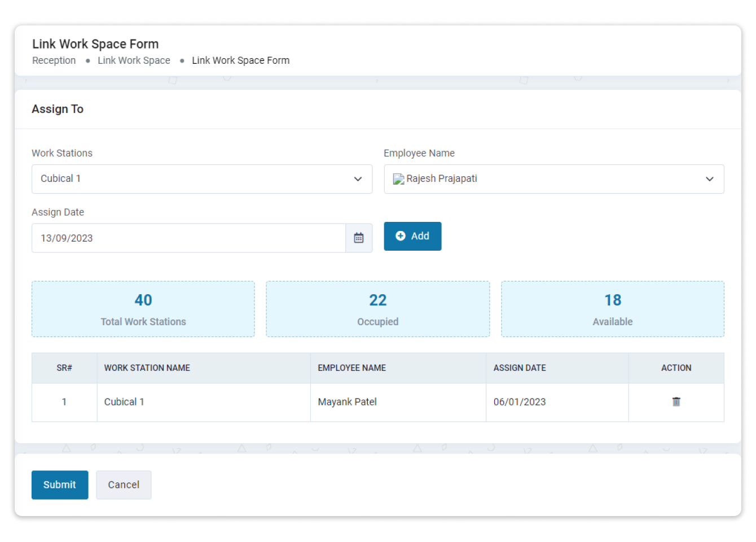Viewport: 756px width, 542px height.
Task: Go to Reception breadcrumb link
Action: click(54, 60)
